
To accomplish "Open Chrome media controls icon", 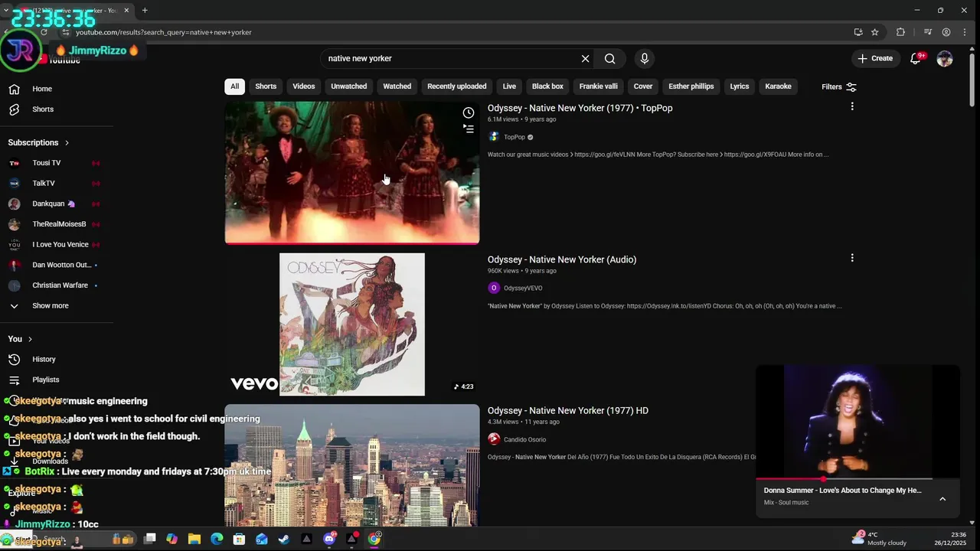I will click(x=928, y=32).
